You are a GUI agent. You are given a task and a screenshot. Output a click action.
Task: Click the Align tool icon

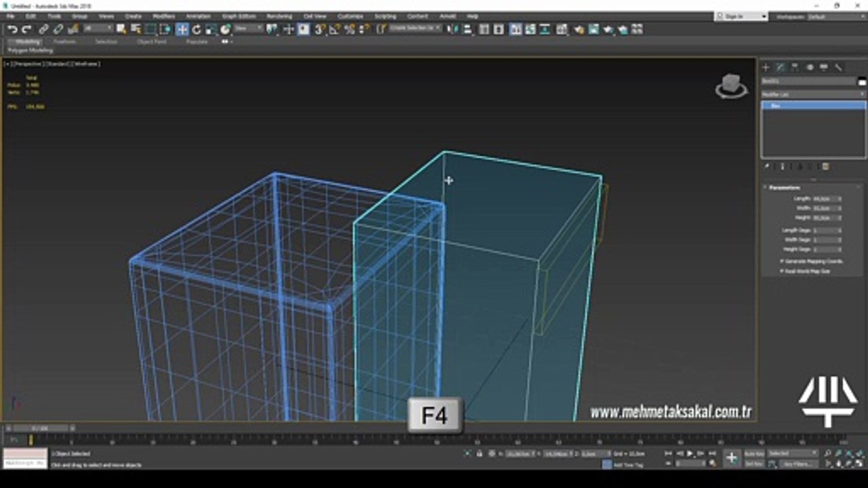pos(467,29)
